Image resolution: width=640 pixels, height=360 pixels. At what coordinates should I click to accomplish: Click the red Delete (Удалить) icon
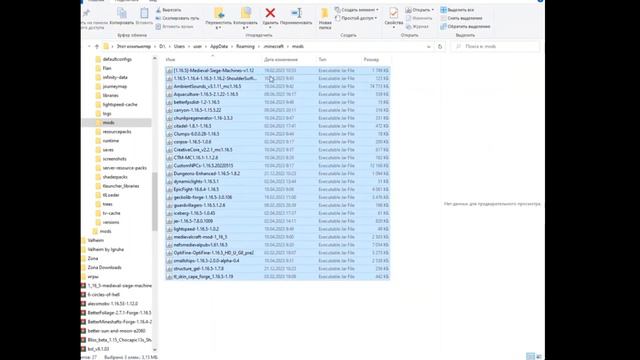pyautogui.click(x=270, y=13)
